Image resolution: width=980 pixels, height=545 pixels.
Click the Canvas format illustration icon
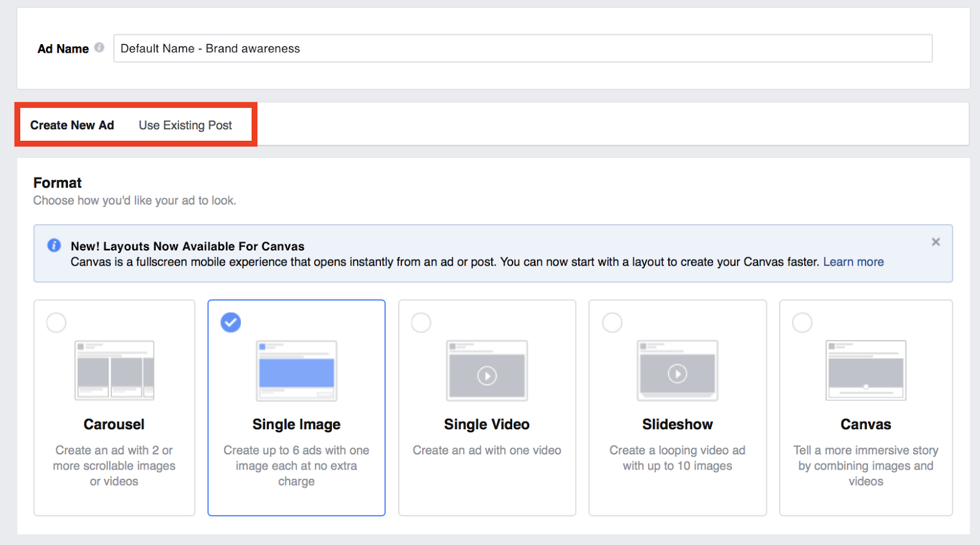click(865, 370)
